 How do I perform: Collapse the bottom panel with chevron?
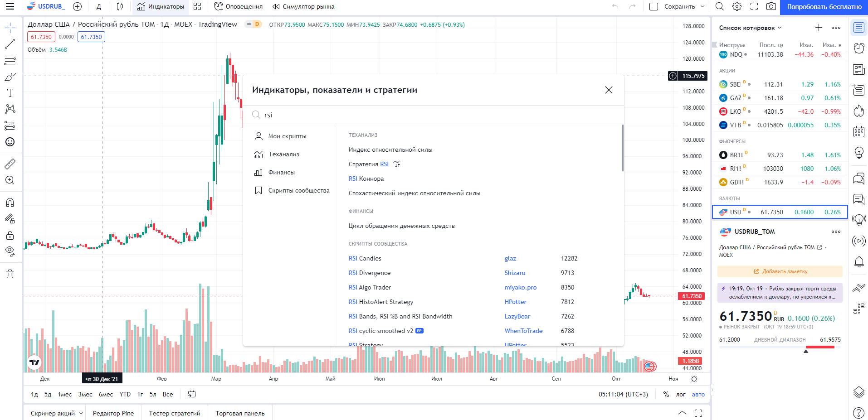click(x=682, y=413)
